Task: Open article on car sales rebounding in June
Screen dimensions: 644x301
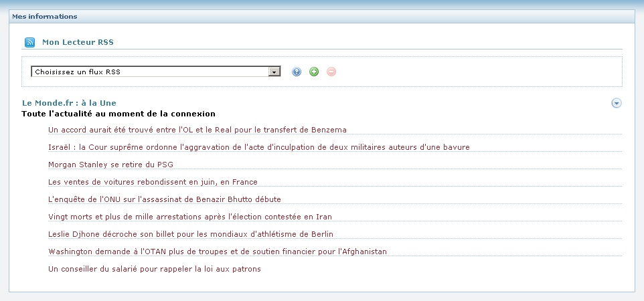Action: [153, 182]
